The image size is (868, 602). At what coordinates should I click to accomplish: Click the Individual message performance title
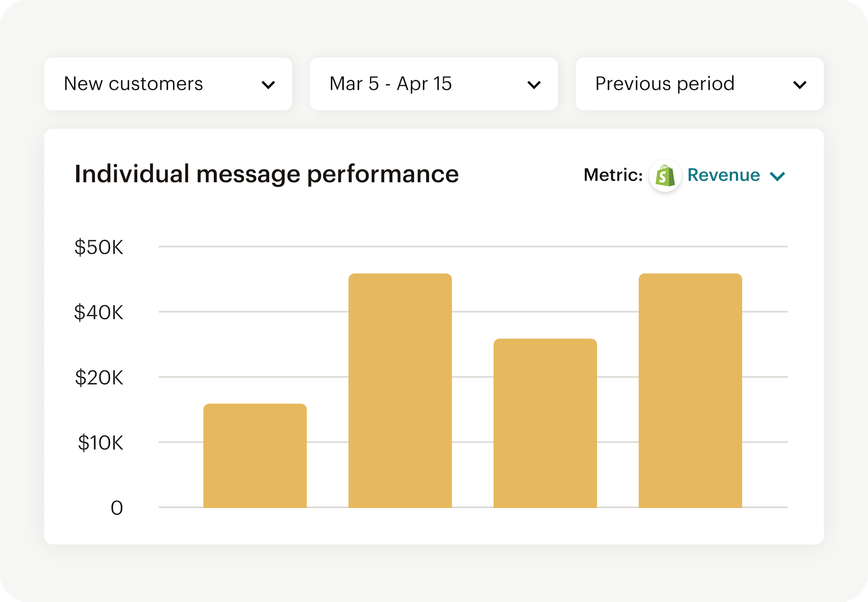[266, 174]
